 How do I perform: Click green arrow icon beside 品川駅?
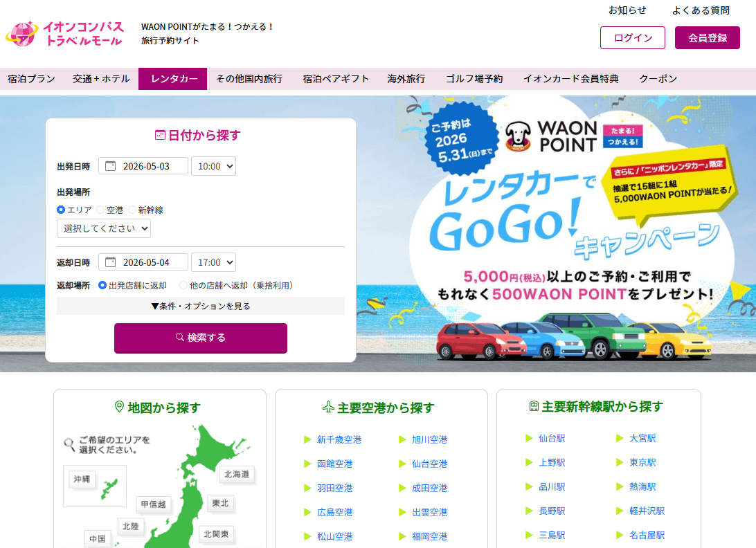coord(529,486)
